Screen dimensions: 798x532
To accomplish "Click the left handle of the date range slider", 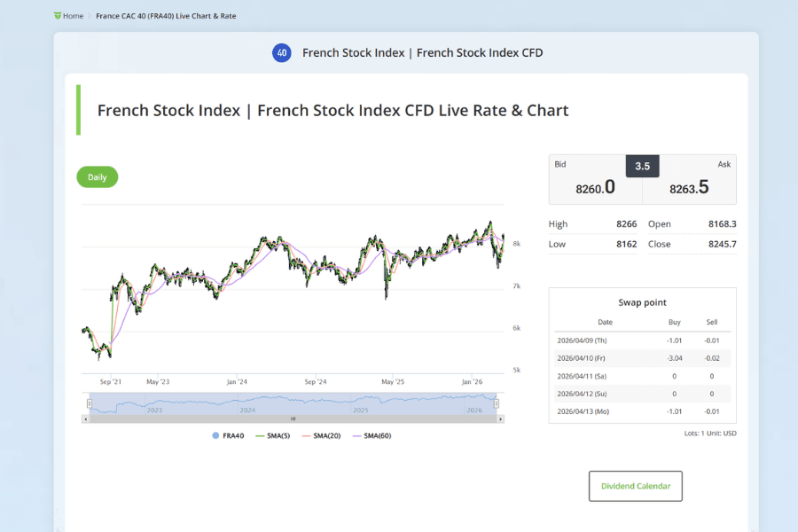I will click(89, 403).
